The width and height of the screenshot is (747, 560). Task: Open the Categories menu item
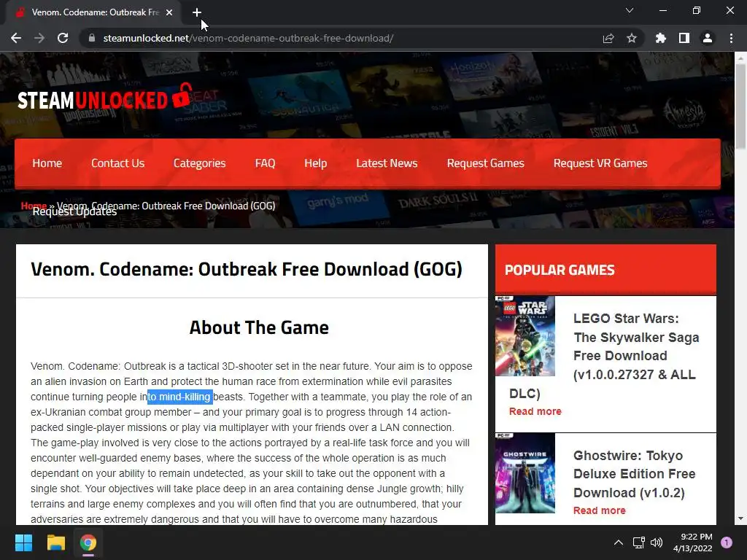[200, 163]
